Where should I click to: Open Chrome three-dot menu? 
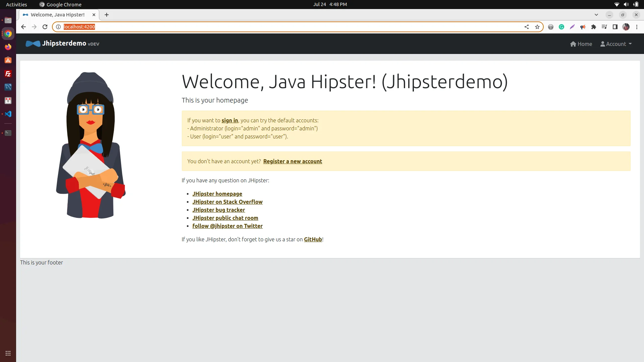click(637, 27)
